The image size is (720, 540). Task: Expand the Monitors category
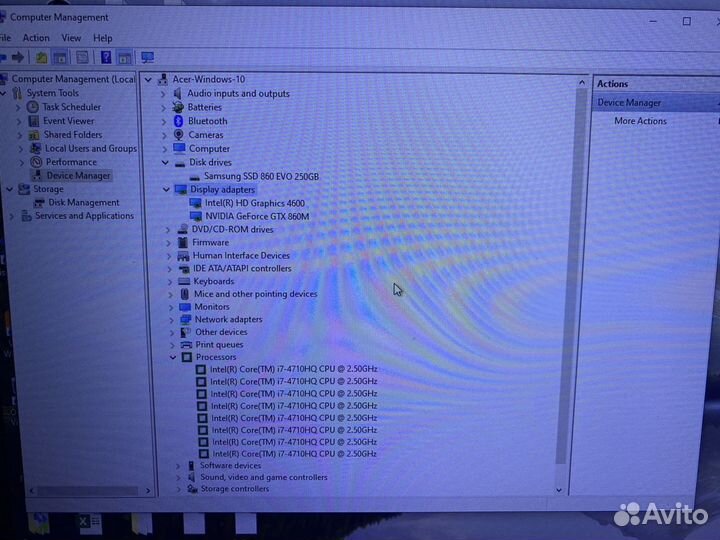(171, 307)
